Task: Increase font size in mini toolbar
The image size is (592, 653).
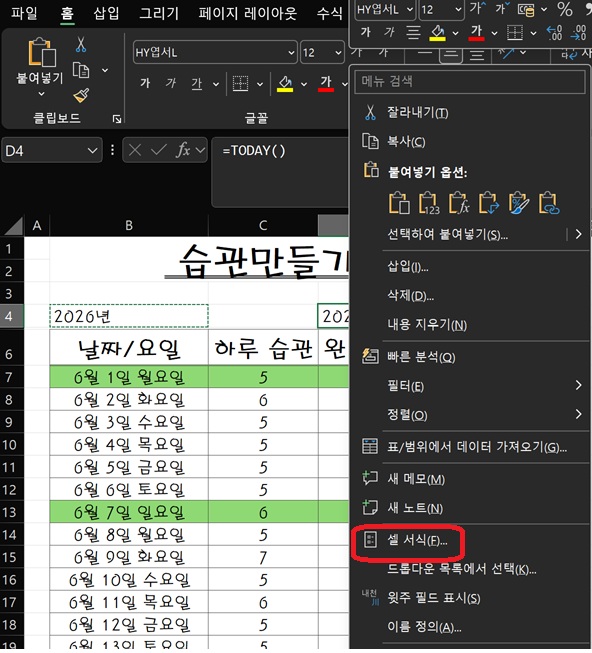Action: pos(477,8)
